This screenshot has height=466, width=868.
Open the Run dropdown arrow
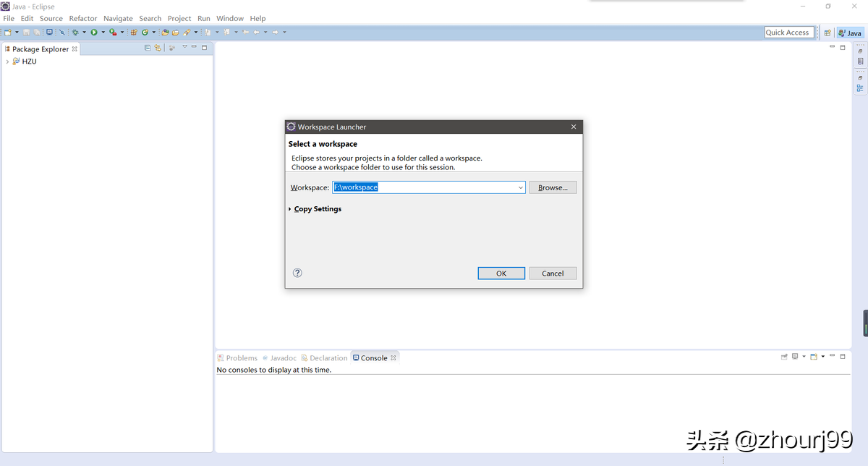click(x=103, y=33)
